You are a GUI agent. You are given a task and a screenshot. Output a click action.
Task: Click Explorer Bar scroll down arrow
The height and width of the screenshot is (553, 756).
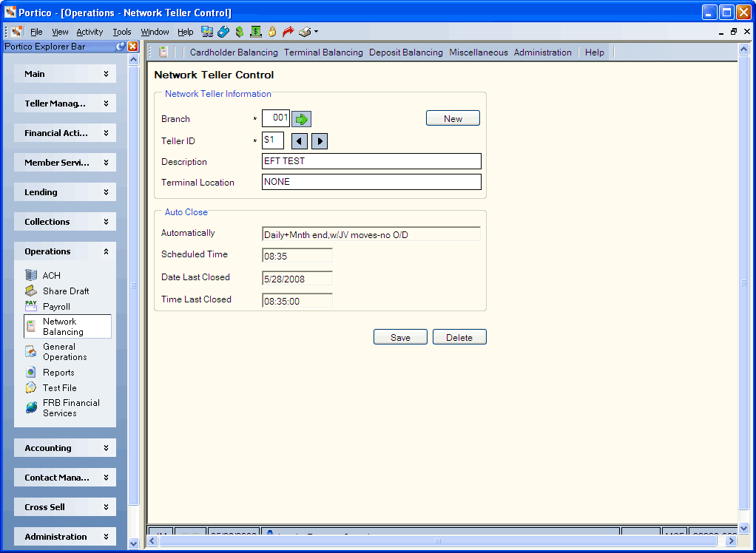point(134,544)
